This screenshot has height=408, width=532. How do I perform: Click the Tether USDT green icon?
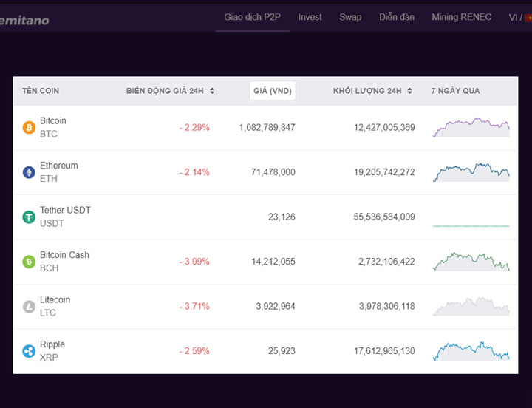(29, 217)
